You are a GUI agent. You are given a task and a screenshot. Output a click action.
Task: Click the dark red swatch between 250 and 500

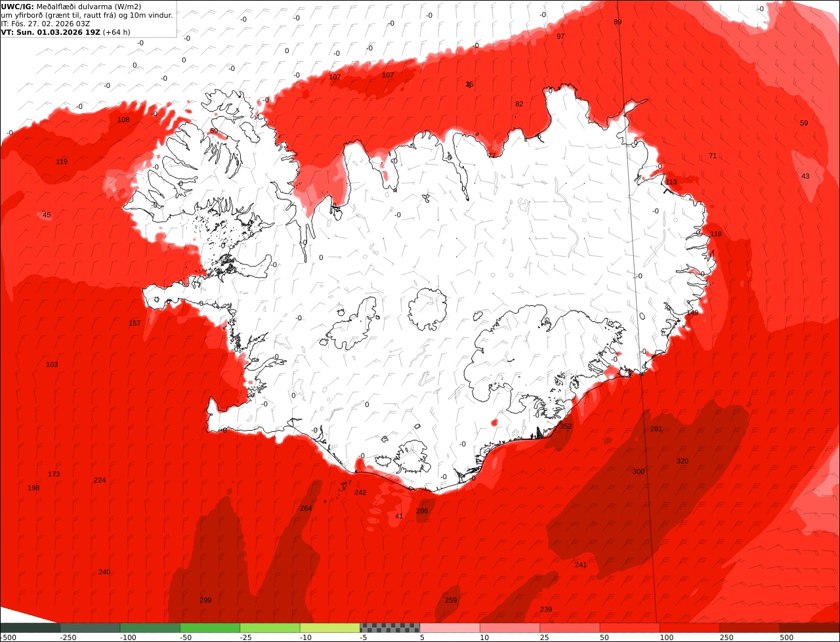[750, 628]
